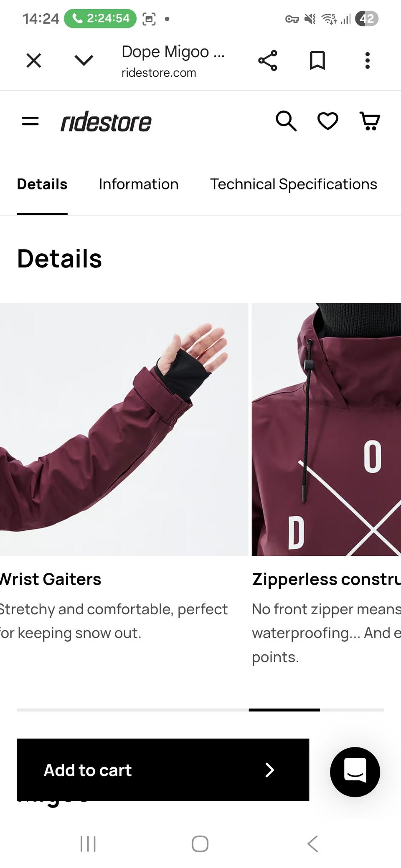Click the chevron on Add to cart
The image size is (401, 868).
(x=270, y=770)
